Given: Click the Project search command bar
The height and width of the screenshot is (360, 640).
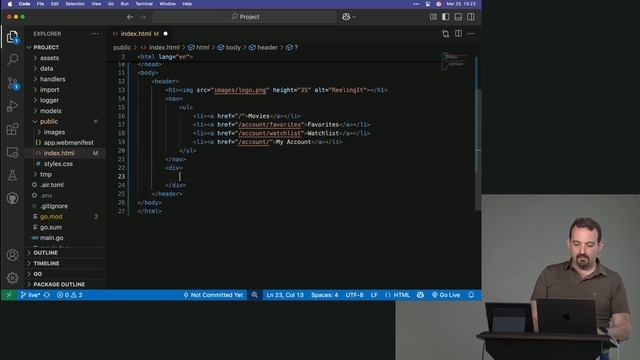Looking at the screenshot, I should click(245, 17).
